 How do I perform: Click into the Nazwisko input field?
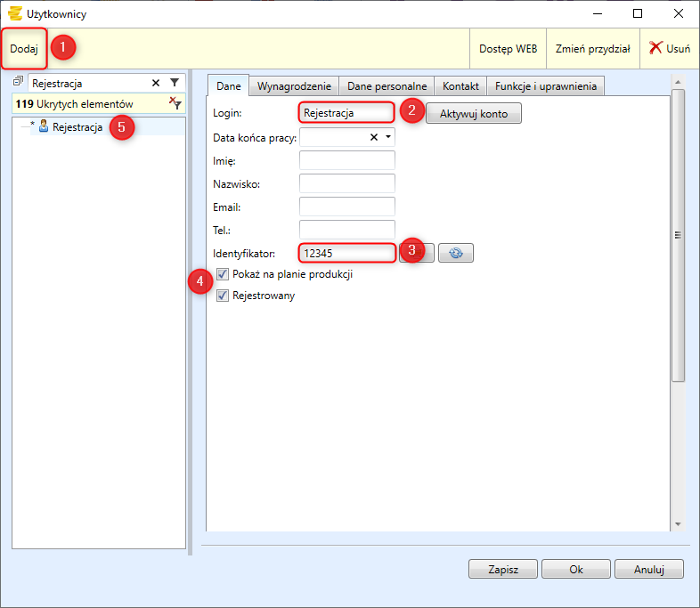coord(346,183)
